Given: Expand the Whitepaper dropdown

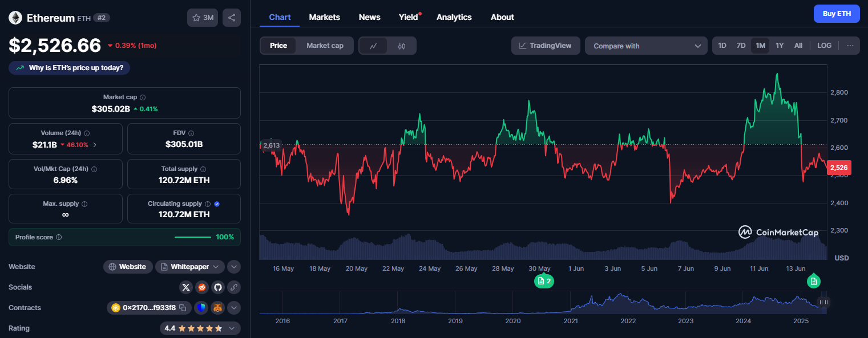Looking at the screenshot, I should coord(190,267).
